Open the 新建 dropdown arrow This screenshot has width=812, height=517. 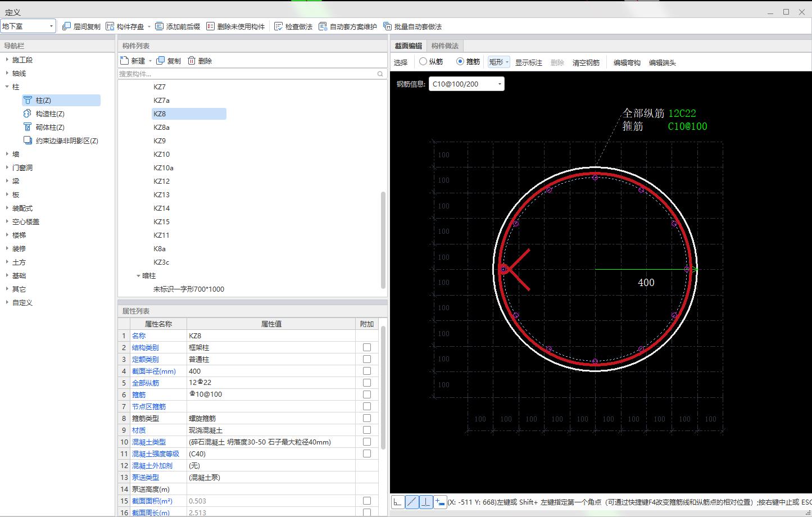150,61
